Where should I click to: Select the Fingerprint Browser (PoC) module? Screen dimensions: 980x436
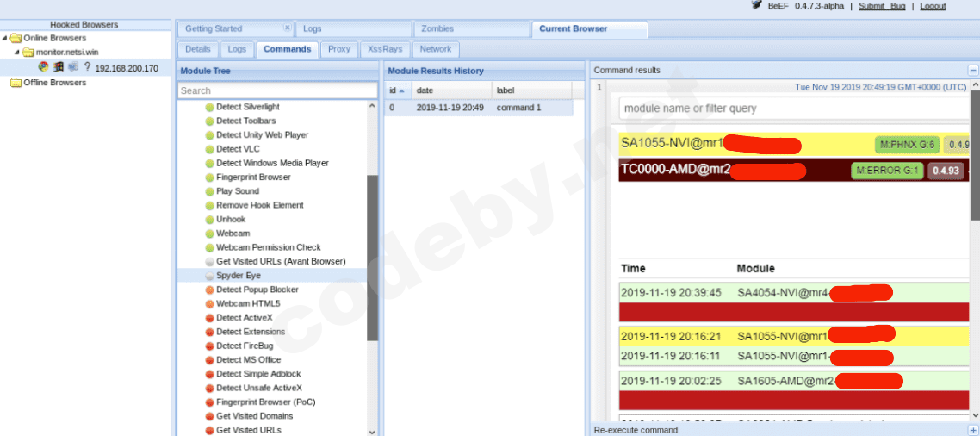[265, 402]
